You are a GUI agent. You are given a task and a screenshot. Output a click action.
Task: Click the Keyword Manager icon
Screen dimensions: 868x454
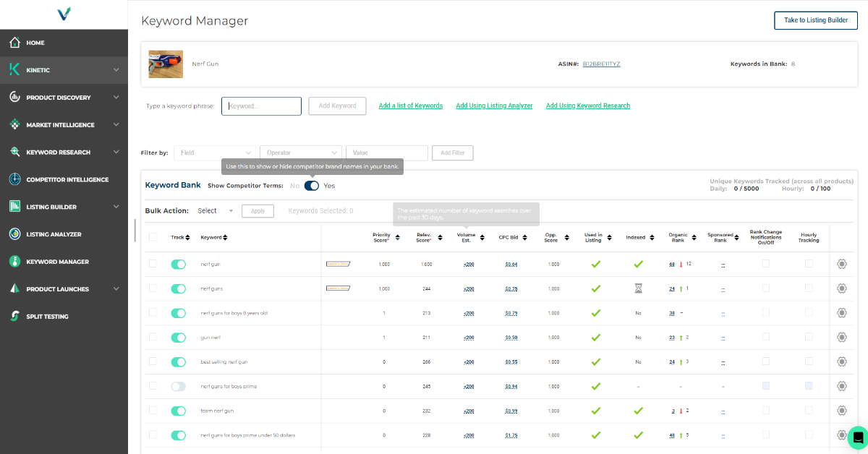point(14,262)
